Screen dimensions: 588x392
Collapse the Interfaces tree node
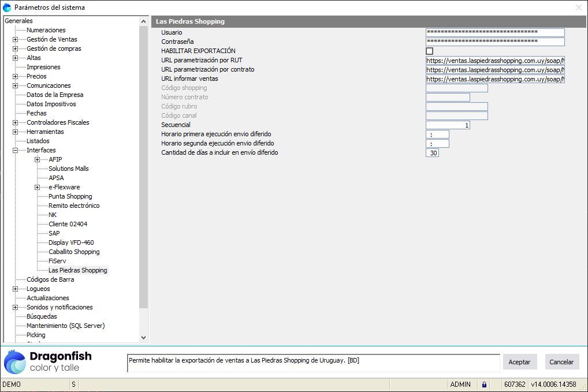click(16, 150)
